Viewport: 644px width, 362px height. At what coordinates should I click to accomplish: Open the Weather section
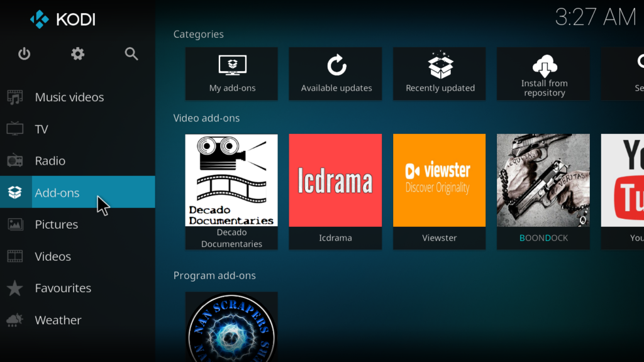(77, 320)
